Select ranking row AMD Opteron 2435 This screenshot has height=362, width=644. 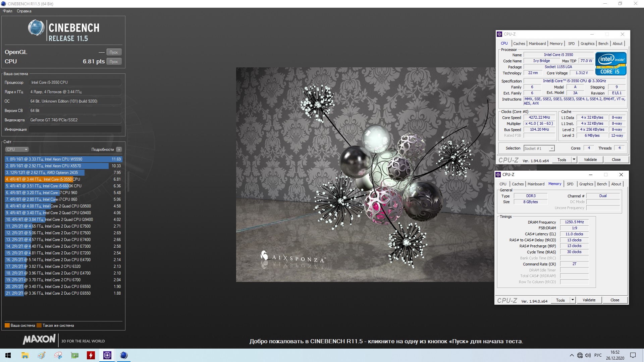[63, 173]
